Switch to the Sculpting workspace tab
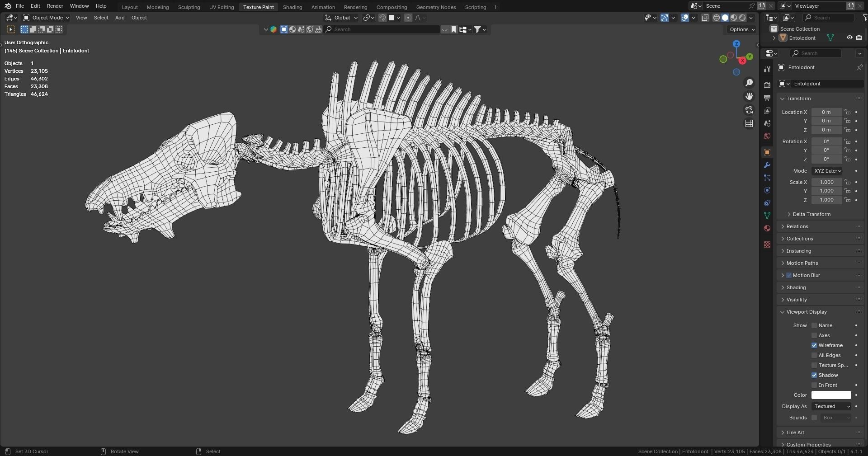This screenshot has width=868, height=456. tap(189, 7)
